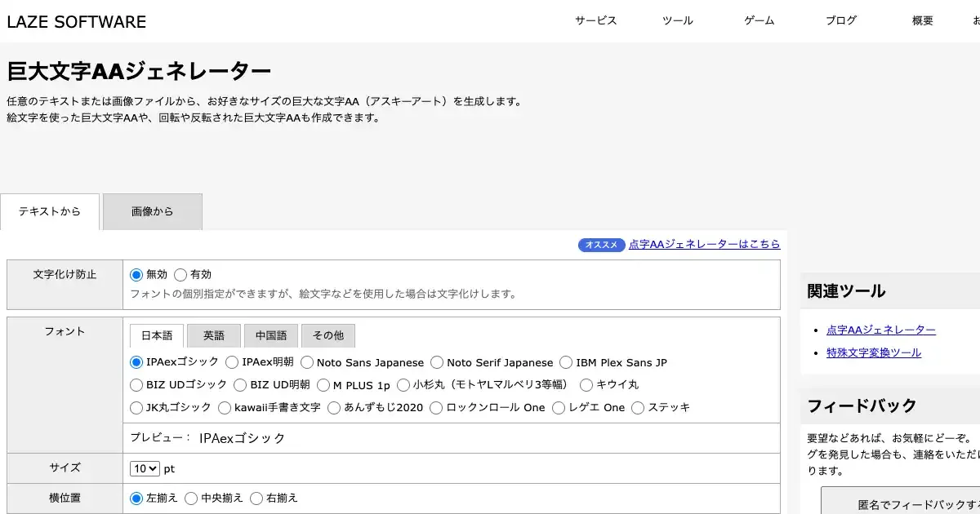
Task: Switch font language tab to 英語
Action: point(214,336)
